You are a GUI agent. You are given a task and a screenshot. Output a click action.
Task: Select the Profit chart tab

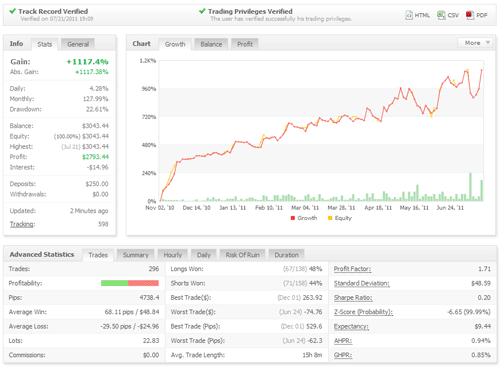tap(245, 44)
